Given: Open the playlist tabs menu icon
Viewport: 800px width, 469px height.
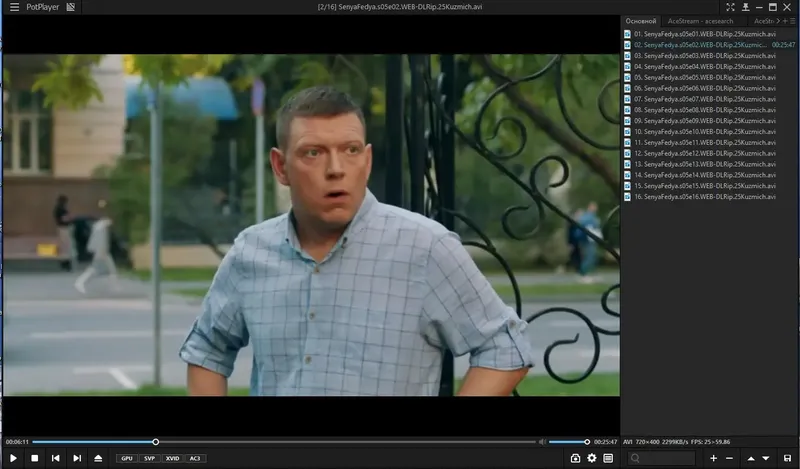Looking at the screenshot, I should tap(792, 21).
